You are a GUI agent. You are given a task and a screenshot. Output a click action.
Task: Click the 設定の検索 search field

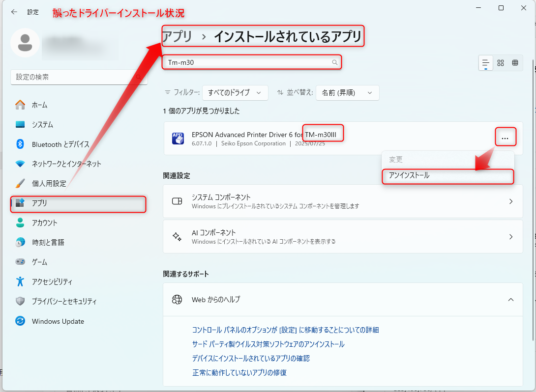point(79,77)
